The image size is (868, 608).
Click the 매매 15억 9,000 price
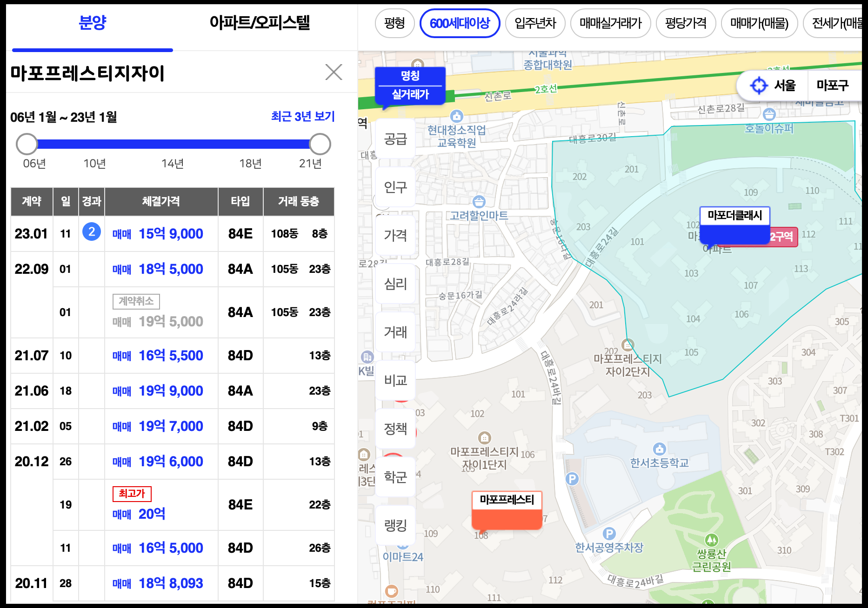[158, 234]
